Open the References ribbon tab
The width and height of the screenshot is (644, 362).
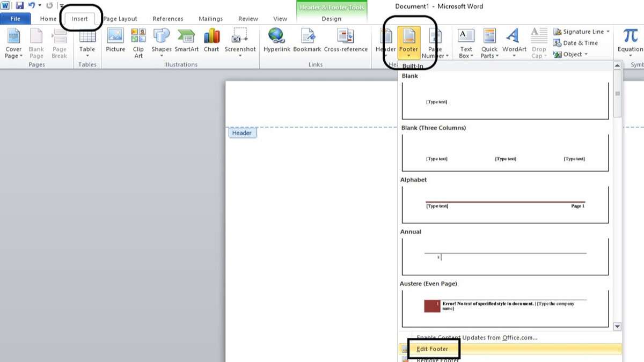point(168,18)
